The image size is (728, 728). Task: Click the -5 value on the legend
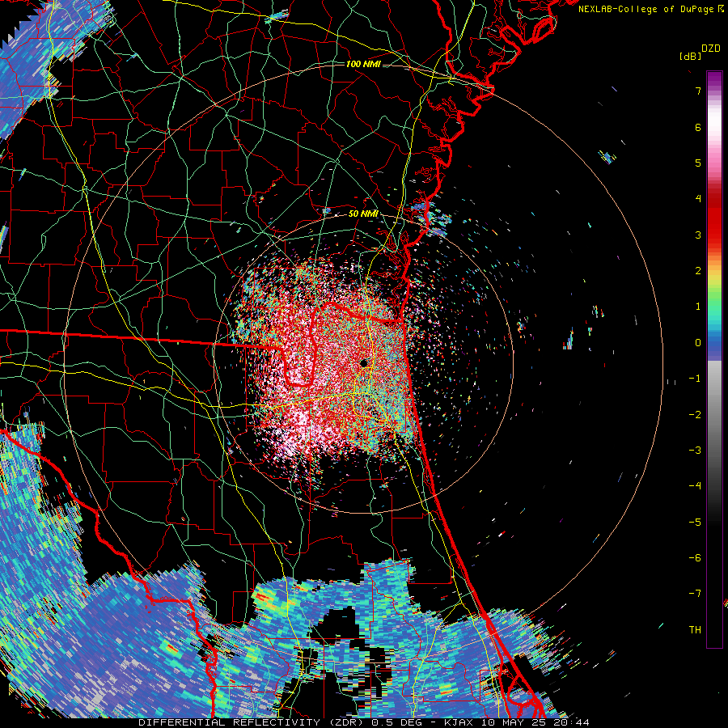695,523
